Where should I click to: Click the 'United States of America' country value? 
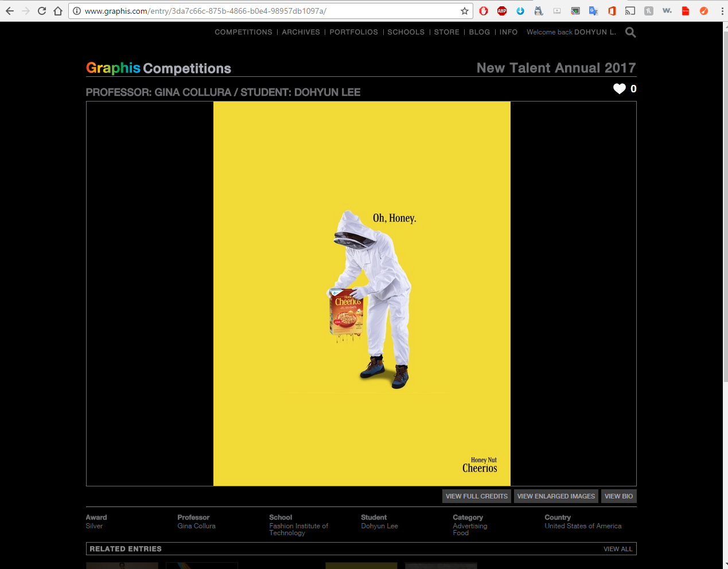point(583,526)
